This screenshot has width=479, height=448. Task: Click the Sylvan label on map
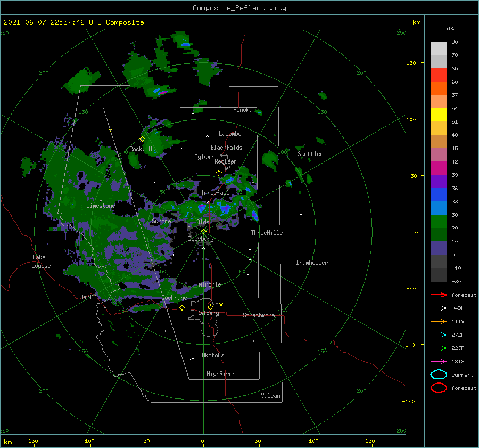tap(204, 157)
